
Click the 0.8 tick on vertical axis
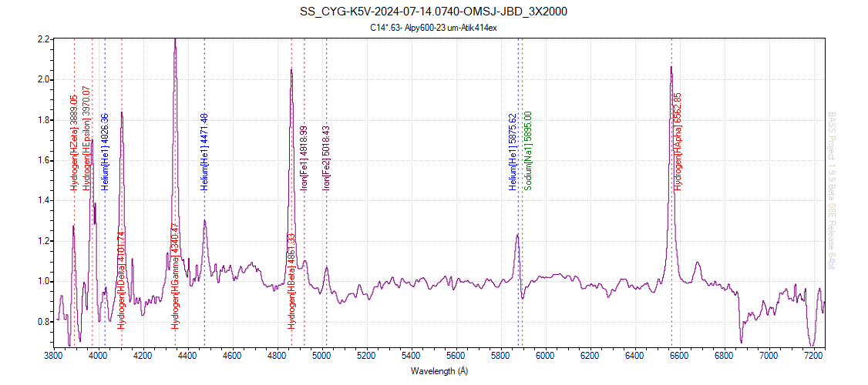(43, 322)
